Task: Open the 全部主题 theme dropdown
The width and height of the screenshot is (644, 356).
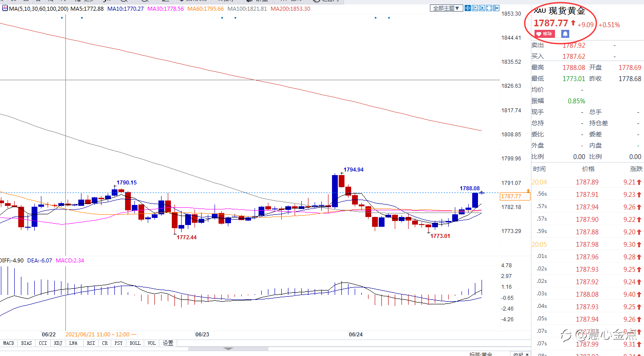Action: point(446,8)
